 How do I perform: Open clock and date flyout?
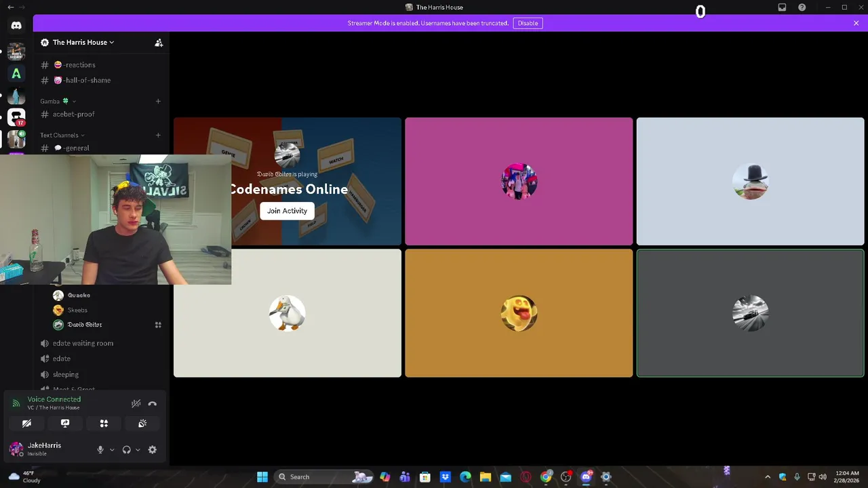pos(847,476)
